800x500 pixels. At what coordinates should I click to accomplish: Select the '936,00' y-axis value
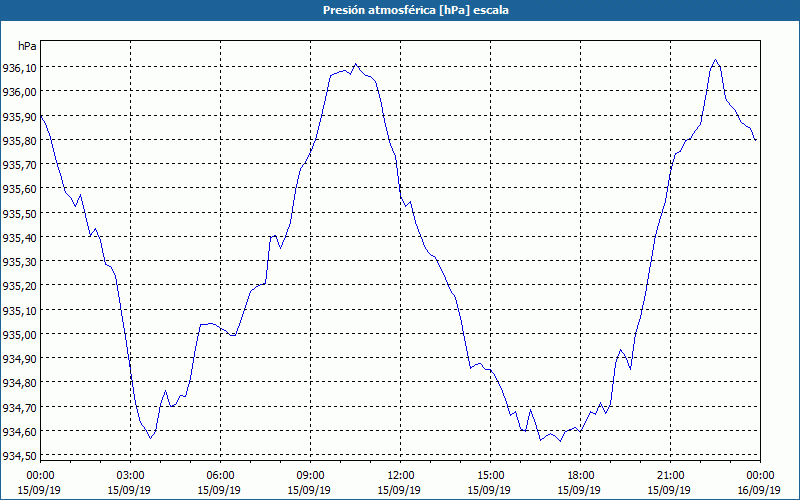point(19,91)
